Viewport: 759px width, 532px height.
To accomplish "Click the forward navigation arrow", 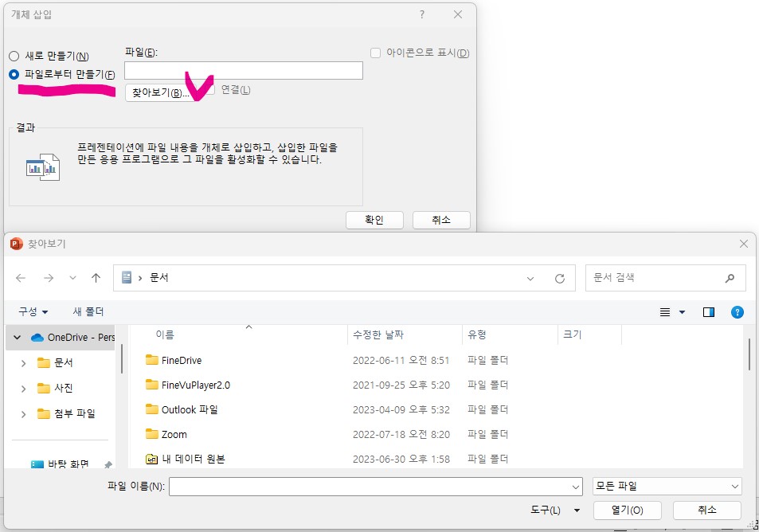I will (48, 277).
